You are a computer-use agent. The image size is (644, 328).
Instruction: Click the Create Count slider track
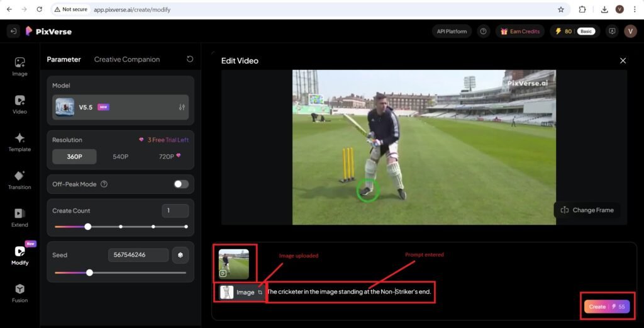click(x=137, y=227)
